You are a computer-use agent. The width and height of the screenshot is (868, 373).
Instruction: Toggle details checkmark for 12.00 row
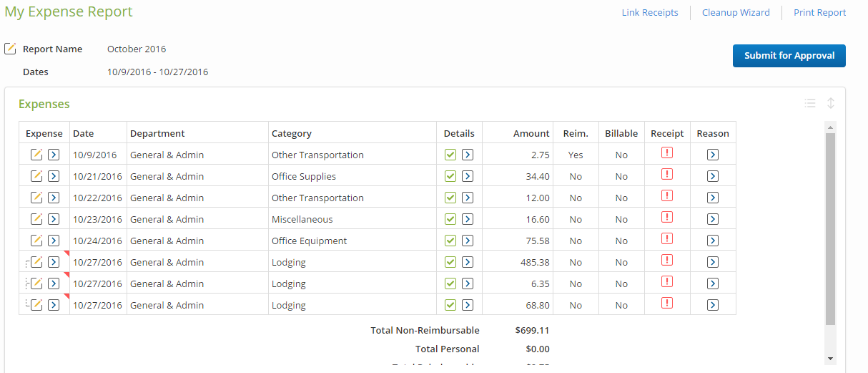click(x=450, y=198)
